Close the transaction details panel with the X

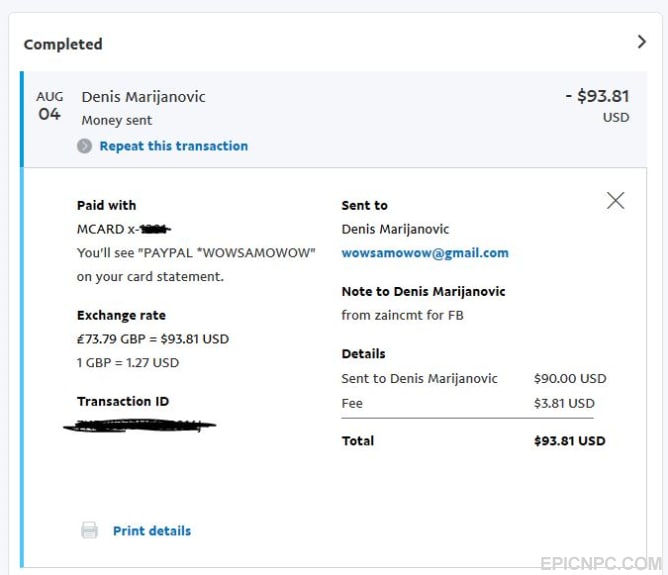615,201
